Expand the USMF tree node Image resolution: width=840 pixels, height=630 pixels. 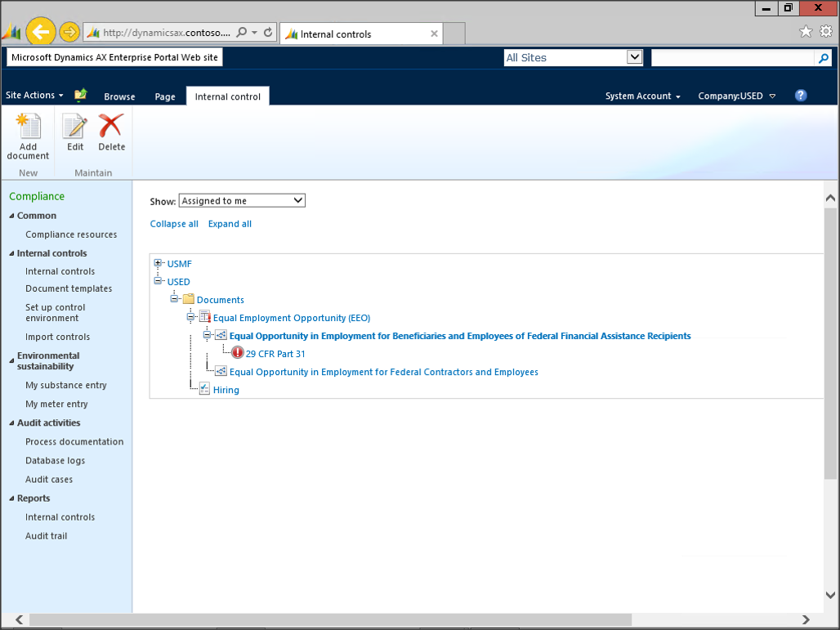(158, 264)
